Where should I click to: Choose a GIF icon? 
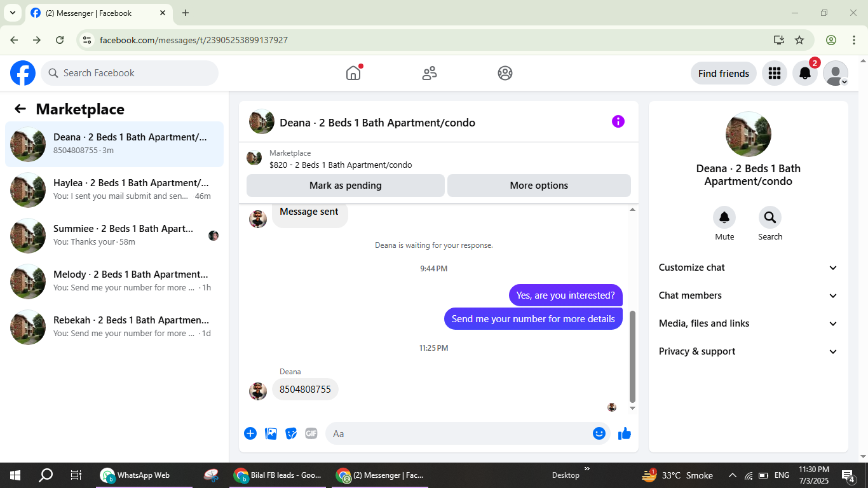click(311, 433)
